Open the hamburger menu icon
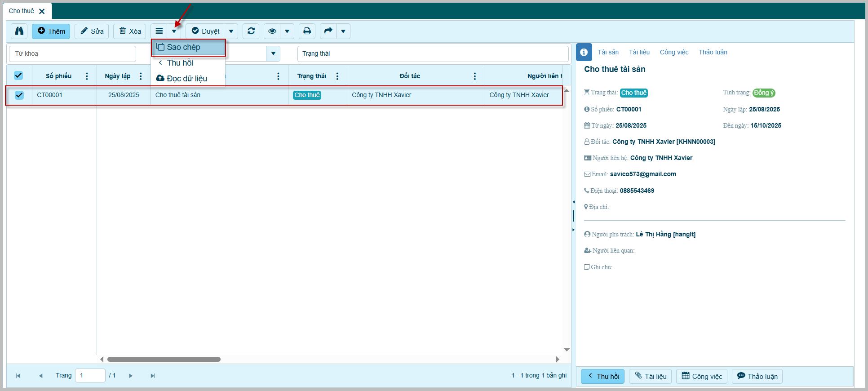868x391 pixels. [159, 31]
